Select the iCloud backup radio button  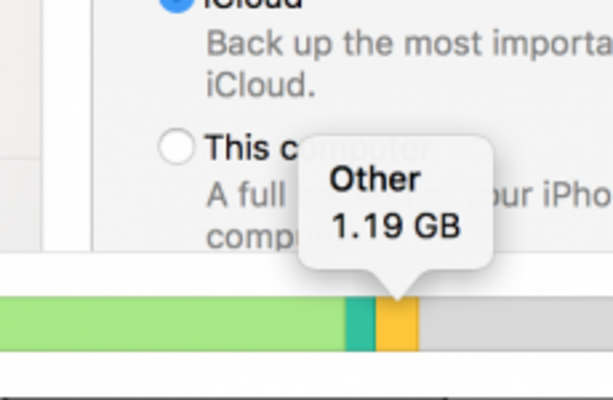176,6
